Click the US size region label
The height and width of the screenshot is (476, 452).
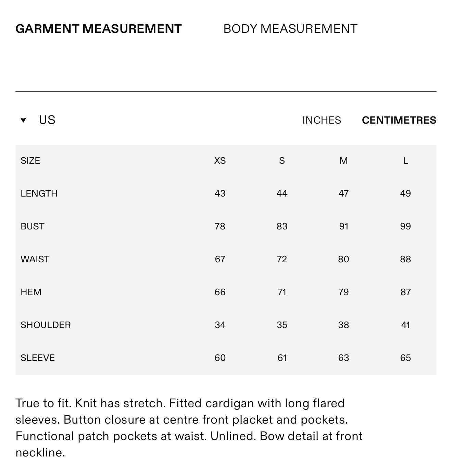(47, 120)
